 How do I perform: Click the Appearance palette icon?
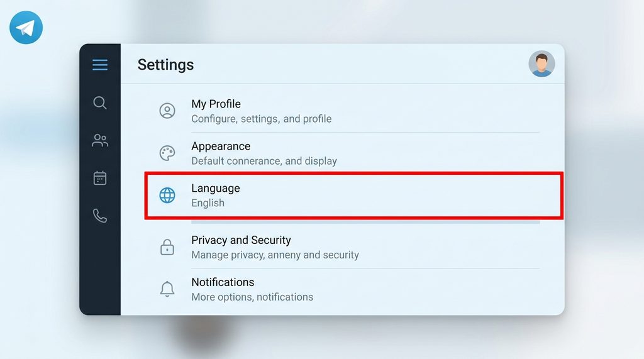pos(167,153)
